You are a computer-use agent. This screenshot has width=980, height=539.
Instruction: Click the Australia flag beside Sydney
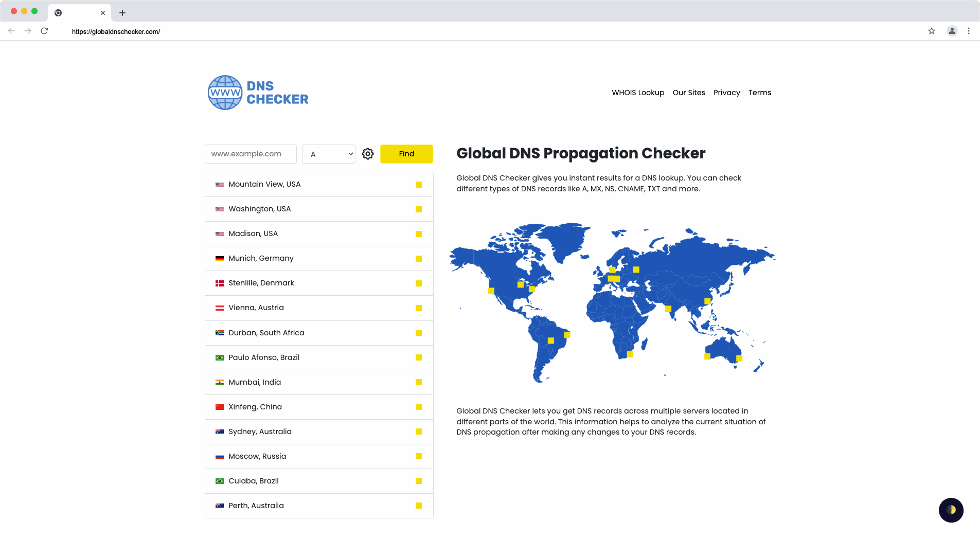(x=219, y=432)
